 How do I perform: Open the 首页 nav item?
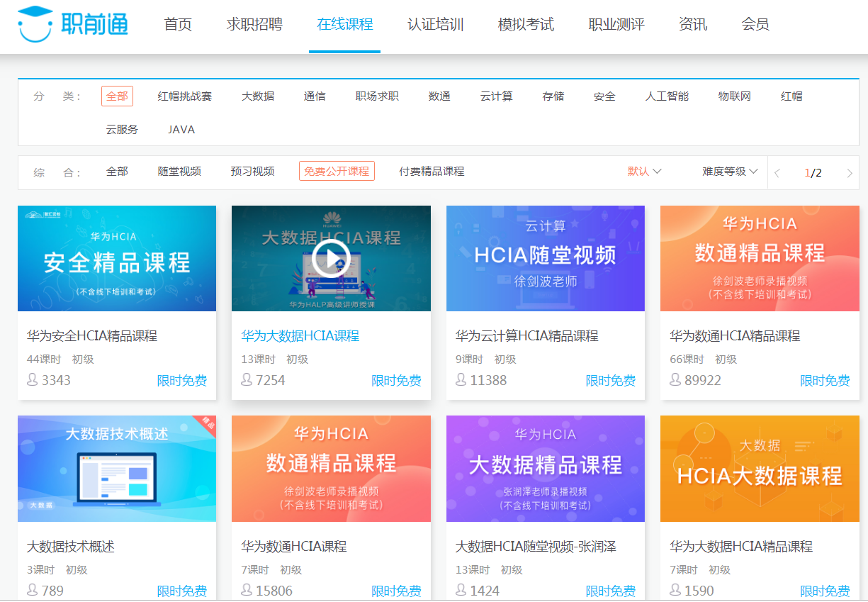click(x=178, y=25)
